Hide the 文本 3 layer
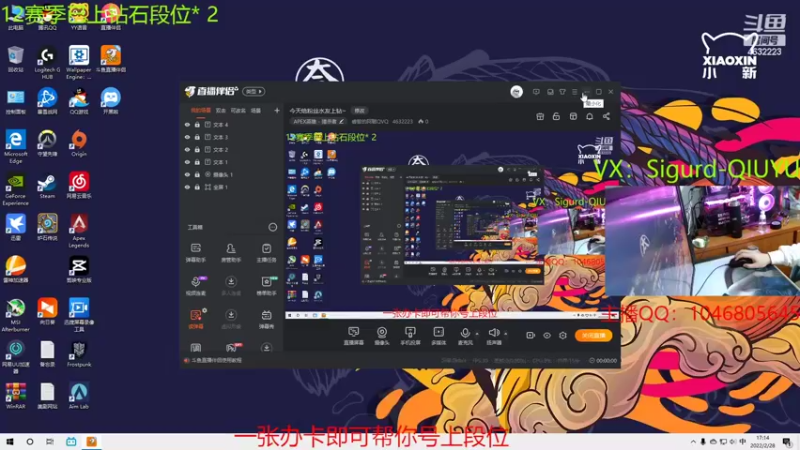 [x=187, y=137]
